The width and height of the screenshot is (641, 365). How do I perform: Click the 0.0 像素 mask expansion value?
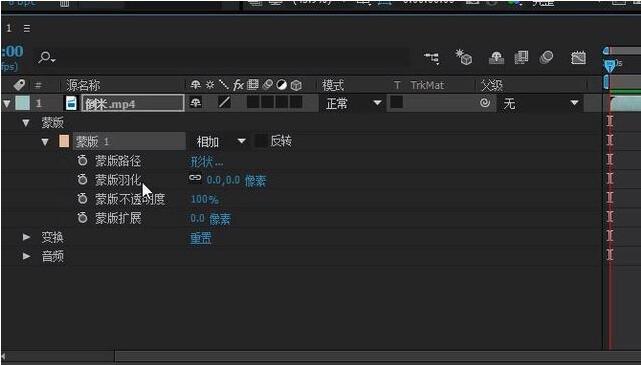pos(211,219)
